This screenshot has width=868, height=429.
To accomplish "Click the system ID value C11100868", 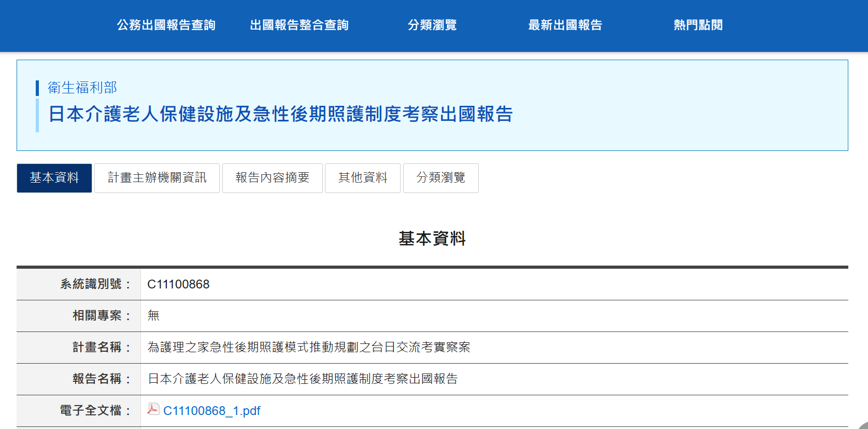I will (178, 284).
